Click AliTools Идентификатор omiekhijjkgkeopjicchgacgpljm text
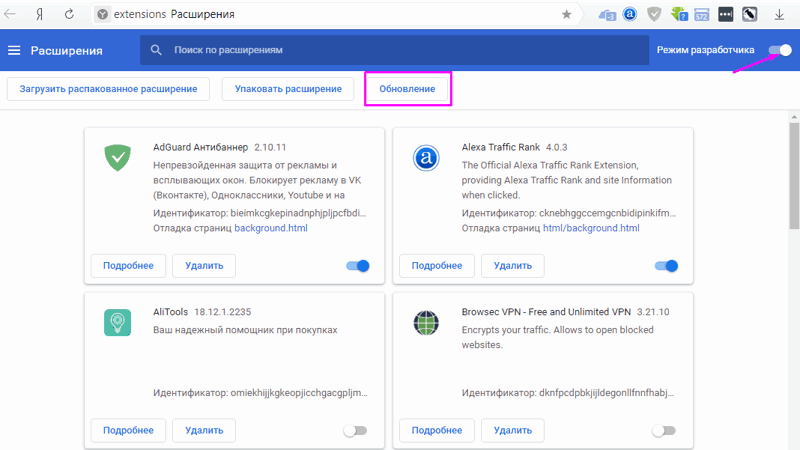This screenshot has height=450, width=800. tap(260, 393)
